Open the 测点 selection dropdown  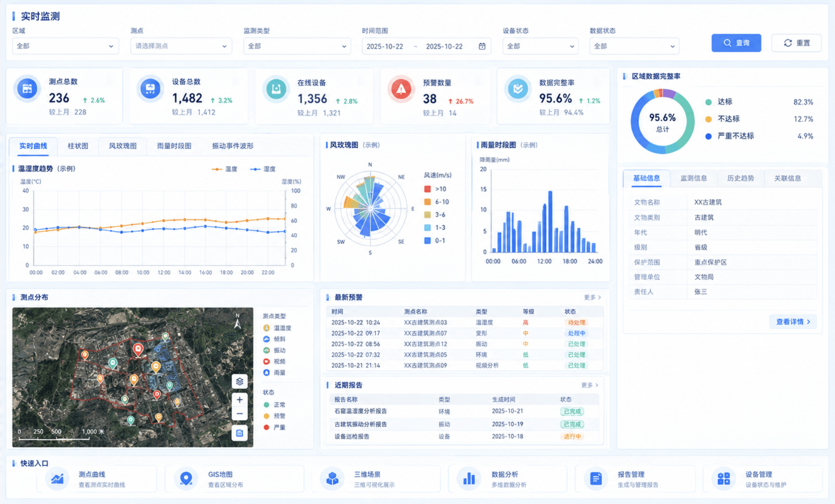pyautogui.click(x=181, y=46)
